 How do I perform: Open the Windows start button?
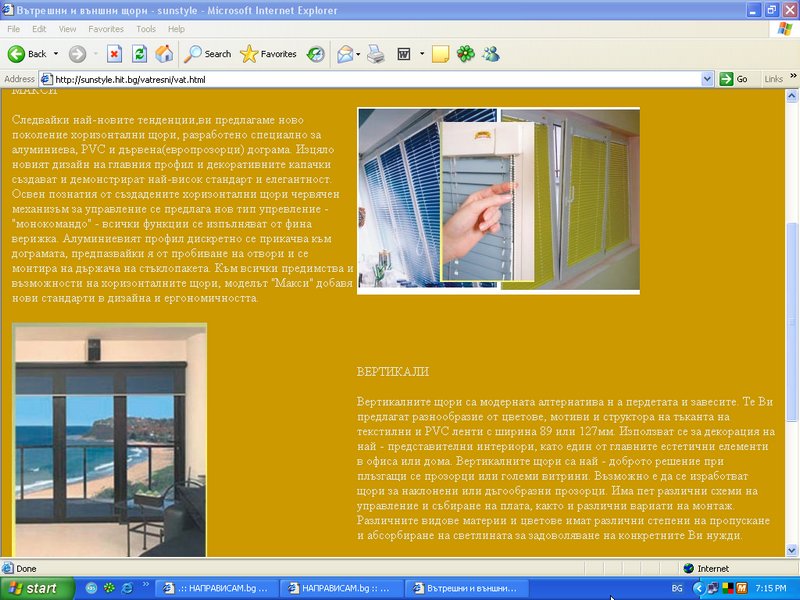click(x=37, y=588)
